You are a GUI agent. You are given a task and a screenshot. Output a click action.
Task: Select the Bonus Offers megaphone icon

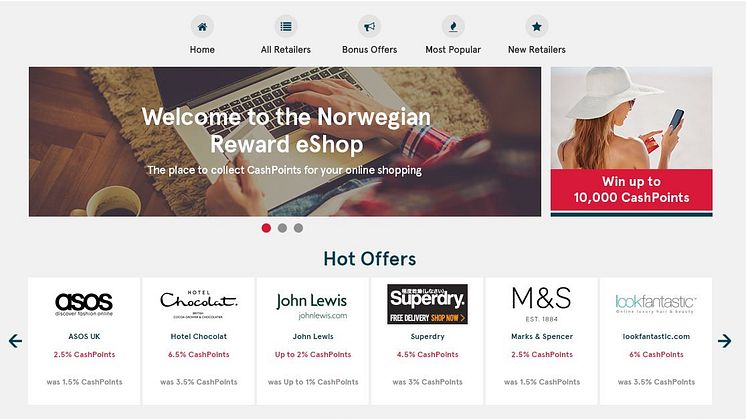[370, 27]
